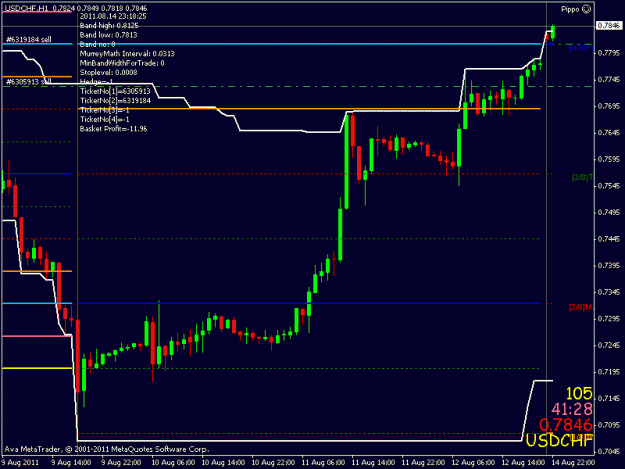Click the current price tag 0.7846 on axis
625x469 pixels.
point(609,26)
